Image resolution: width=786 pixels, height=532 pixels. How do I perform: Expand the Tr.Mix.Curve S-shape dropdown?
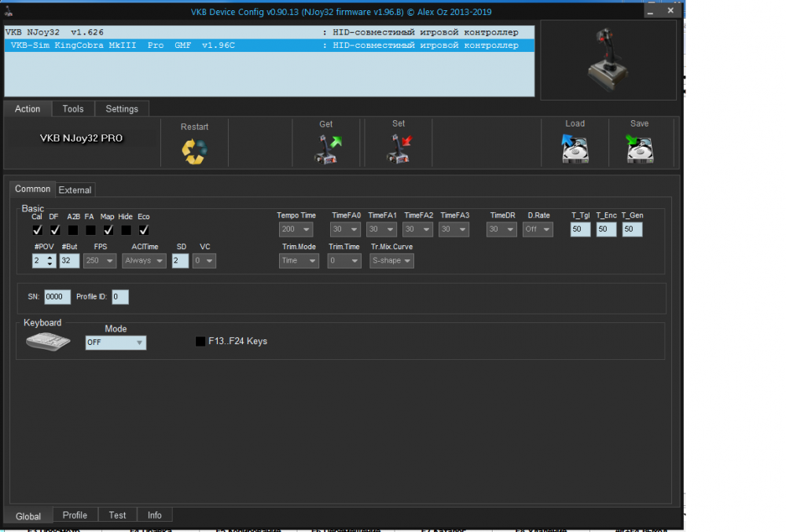pyautogui.click(x=391, y=261)
